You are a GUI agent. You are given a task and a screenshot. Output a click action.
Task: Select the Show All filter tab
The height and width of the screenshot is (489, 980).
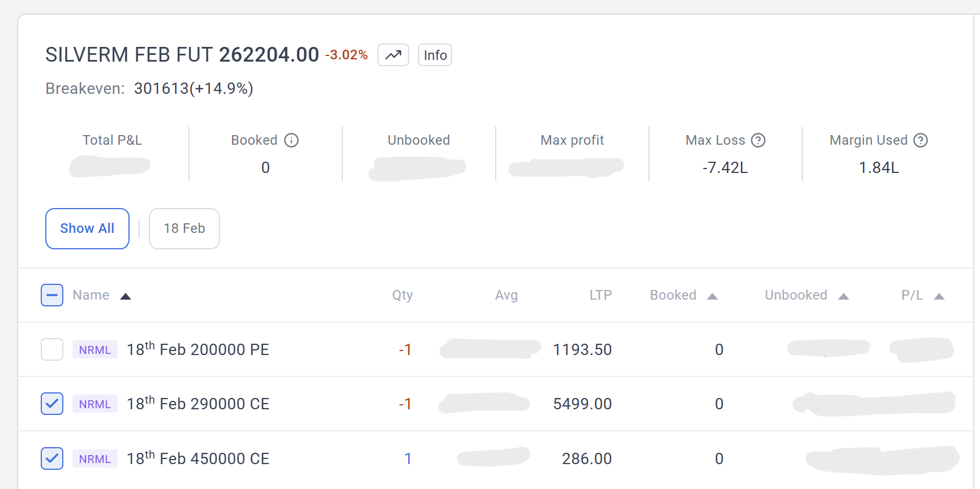tap(87, 228)
